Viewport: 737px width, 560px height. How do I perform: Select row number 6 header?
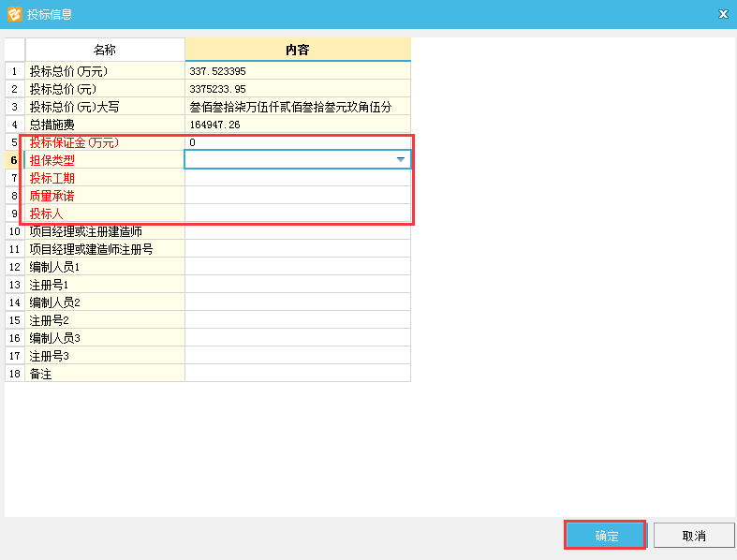pos(14,160)
